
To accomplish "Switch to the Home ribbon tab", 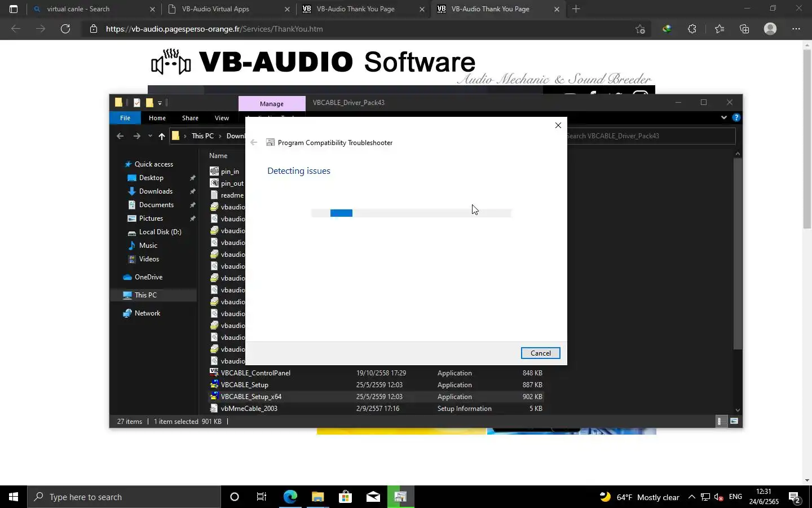I will click(x=157, y=118).
